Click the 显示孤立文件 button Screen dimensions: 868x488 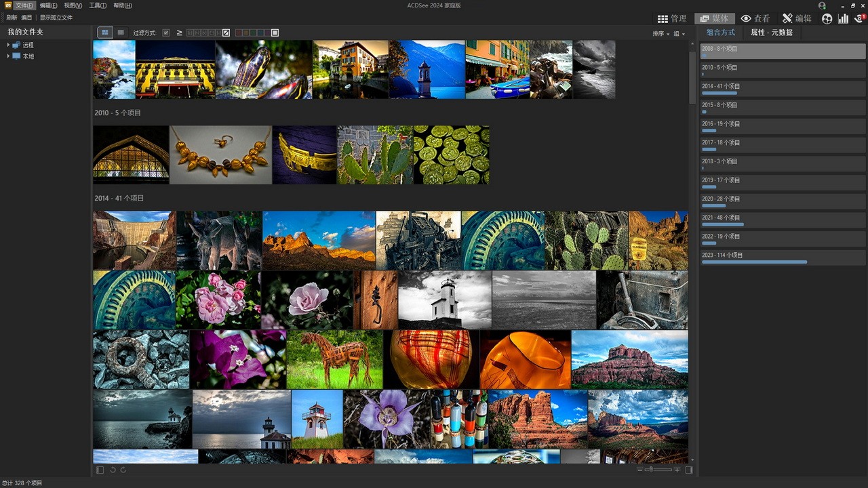click(56, 18)
